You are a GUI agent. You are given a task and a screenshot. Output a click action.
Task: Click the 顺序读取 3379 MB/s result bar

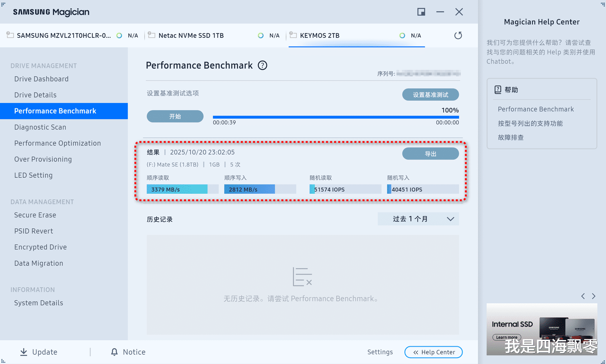183,189
